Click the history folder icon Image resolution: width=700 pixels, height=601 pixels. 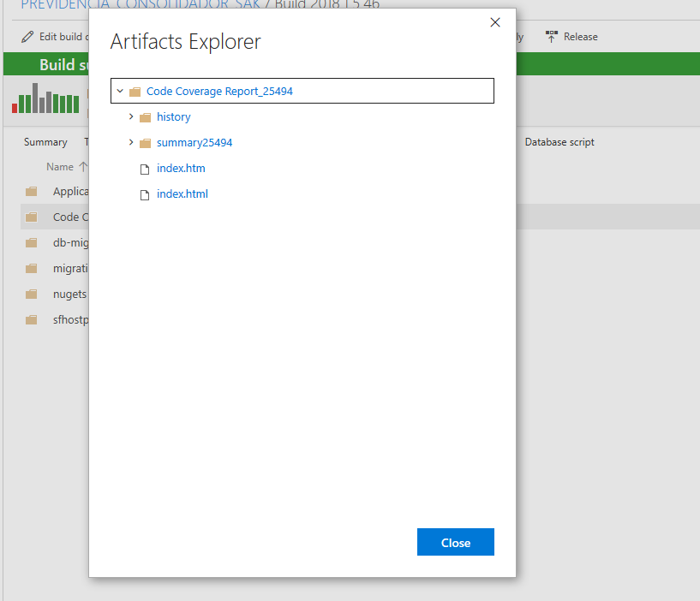point(145,117)
